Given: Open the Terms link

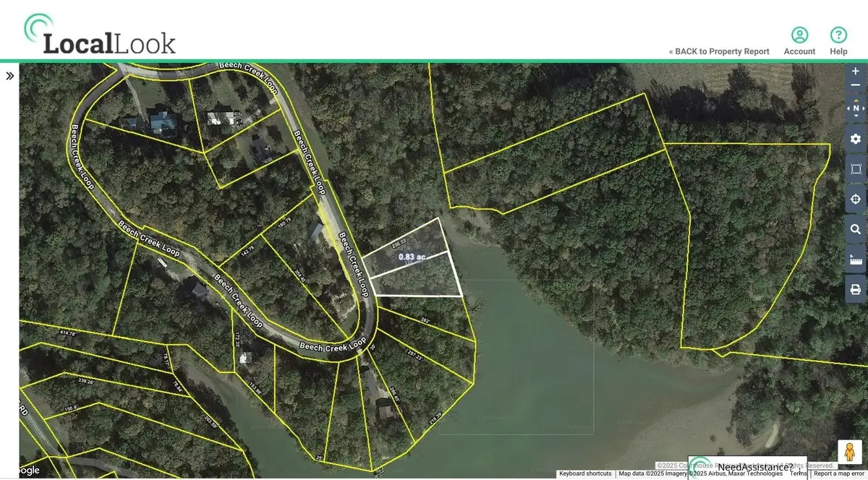Looking at the screenshot, I should [799, 473].
